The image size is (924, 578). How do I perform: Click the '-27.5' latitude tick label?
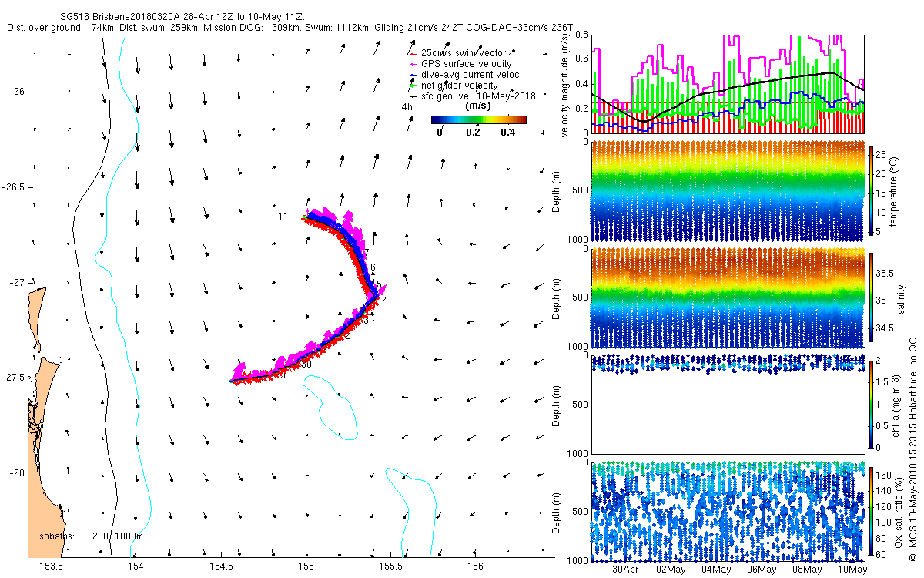13,378
